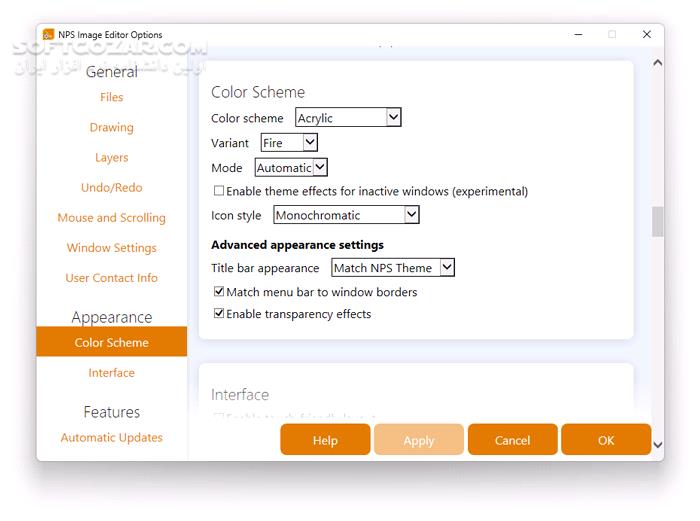This screenshot has height=521, width=700.
Task: Expand the Icon style Monochromatic dropdown
Action: point(346,215)
